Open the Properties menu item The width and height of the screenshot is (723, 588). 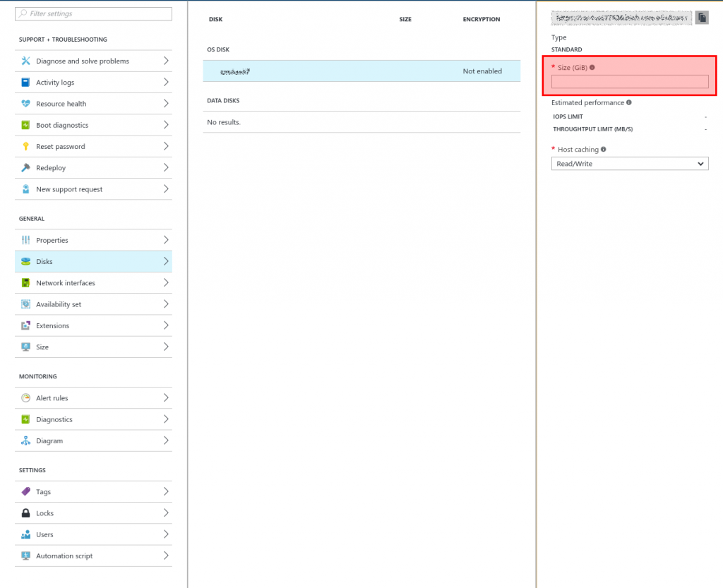click(x=52, y=240)
